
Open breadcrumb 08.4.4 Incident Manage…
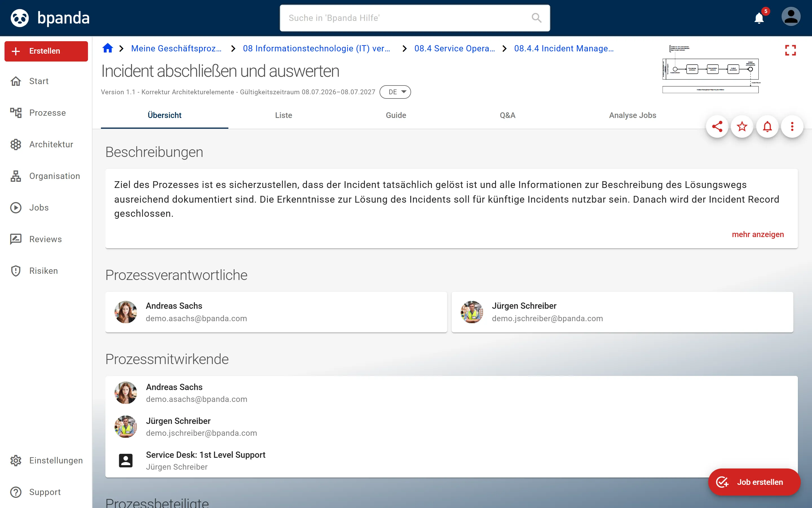[564, 48]
